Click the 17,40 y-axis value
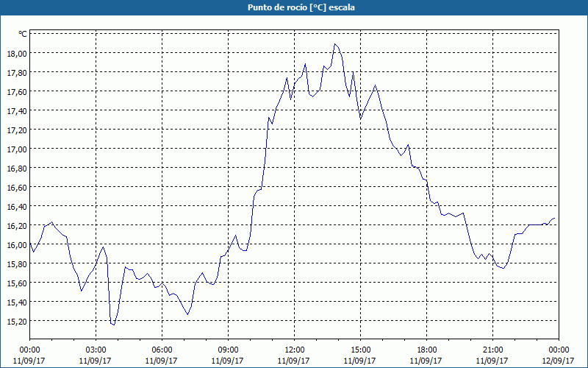This screenshot has height=368, width=588. (x=17, y=111)
